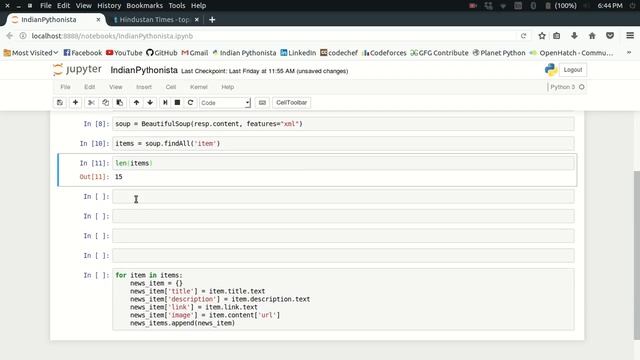Expand Most Visited bookmarks folder
Viewport: 640px width, 360px height.
(31, 53)
